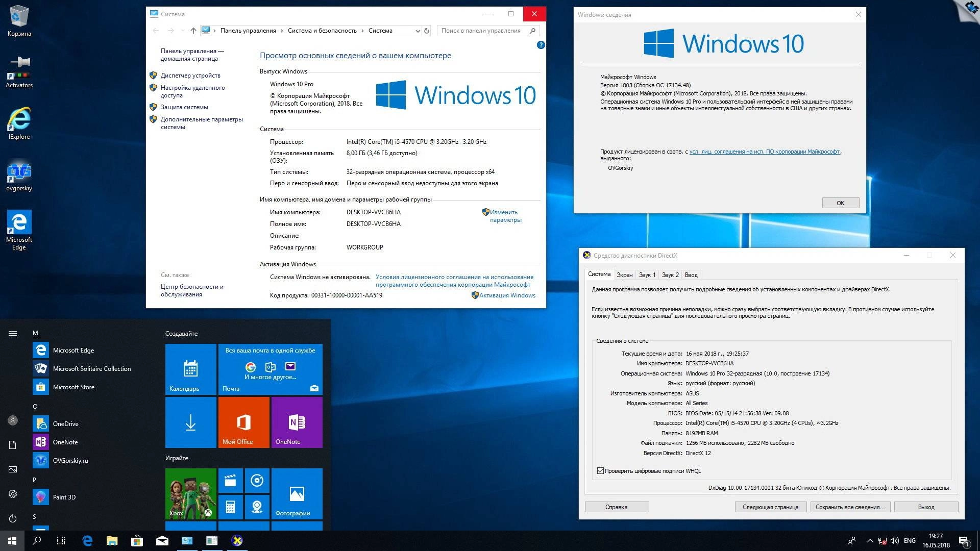980x551 pixels.
Task: Open the Xbox tile
Action: tap(190, 493)
